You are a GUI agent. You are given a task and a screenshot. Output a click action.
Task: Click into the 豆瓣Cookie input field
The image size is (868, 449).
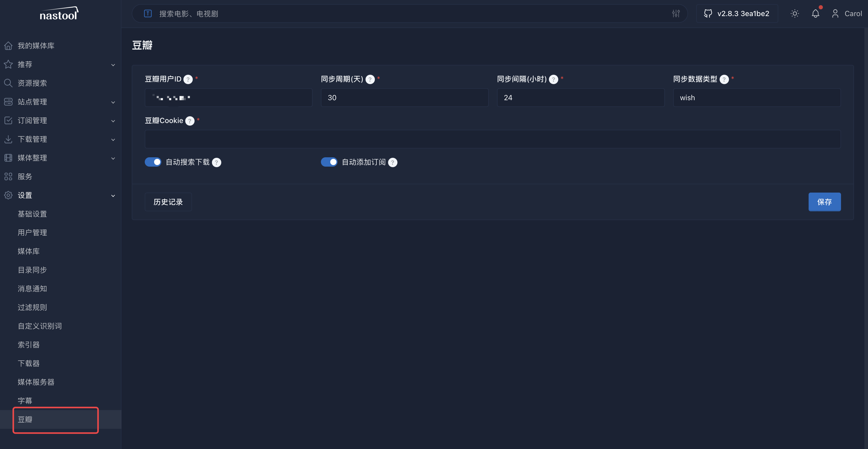point(492,139)
